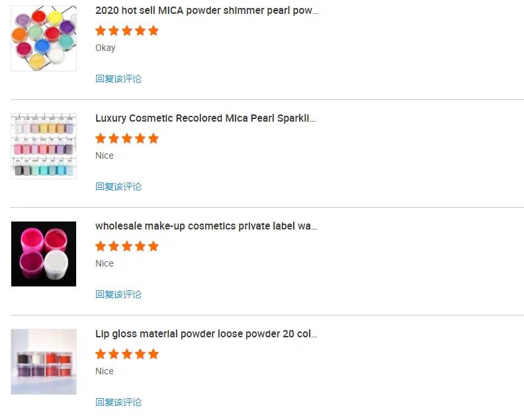Click the star rating of the Lip gloss review

(127, 354)
